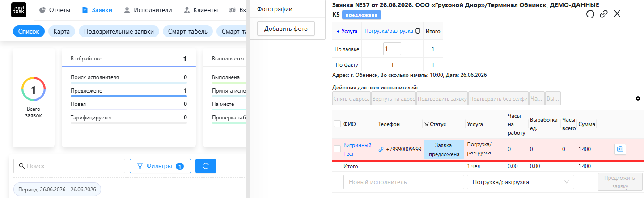Click the search input field Поиск
This screenshot has width=644, height=198.
(x=69, y=166)
